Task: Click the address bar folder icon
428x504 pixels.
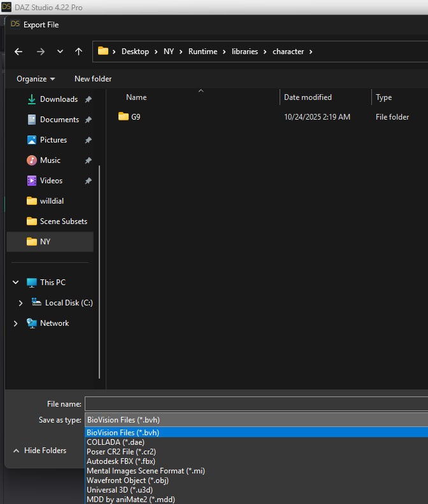Action: tap(103, 51)
